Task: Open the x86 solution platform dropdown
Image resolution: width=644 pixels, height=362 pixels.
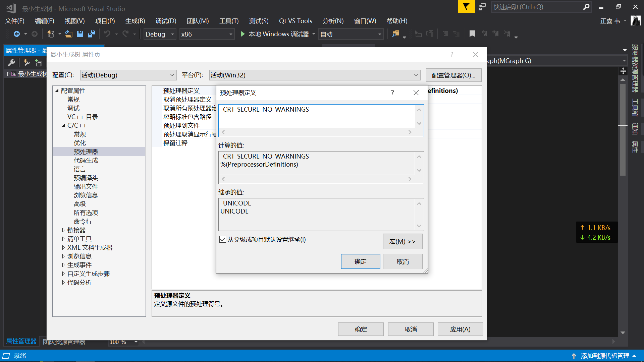Action: pos(207,34)
